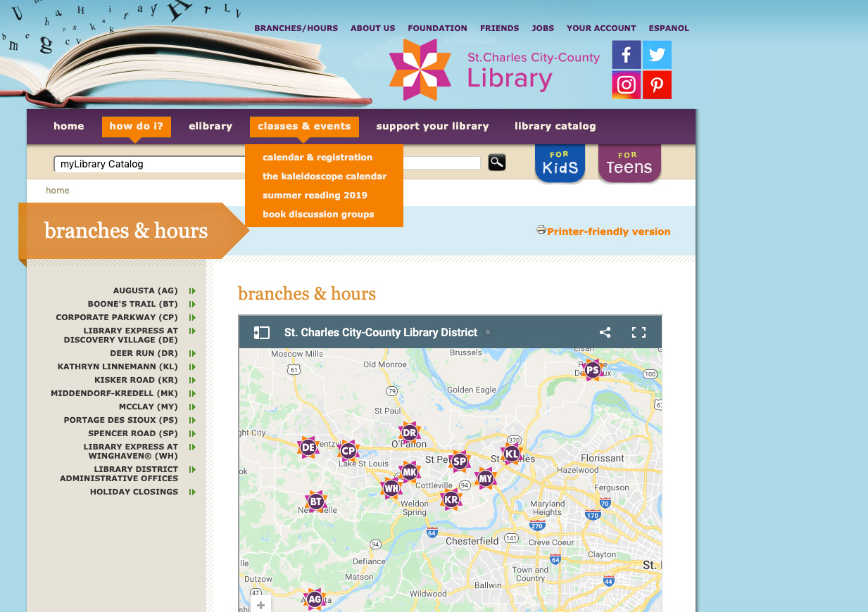The height and width of the screenshot is (612, 868).
Task: Star the St. Charles library map
Action: pos(489,333)
